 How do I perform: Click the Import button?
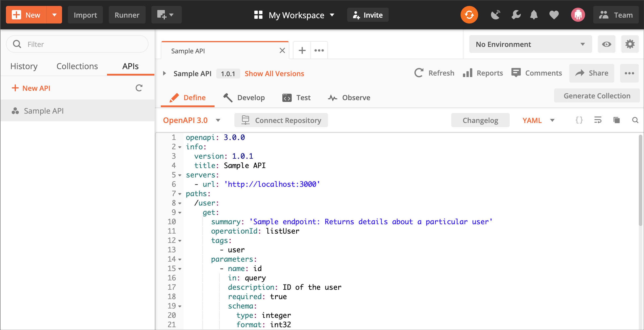(x=85, y=15)
